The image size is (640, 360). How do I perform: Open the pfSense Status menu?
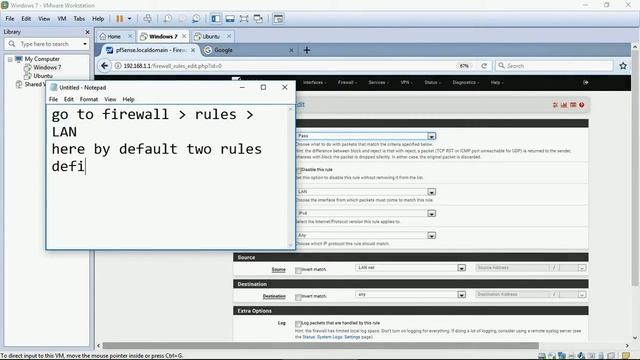(x=432, y=82)
